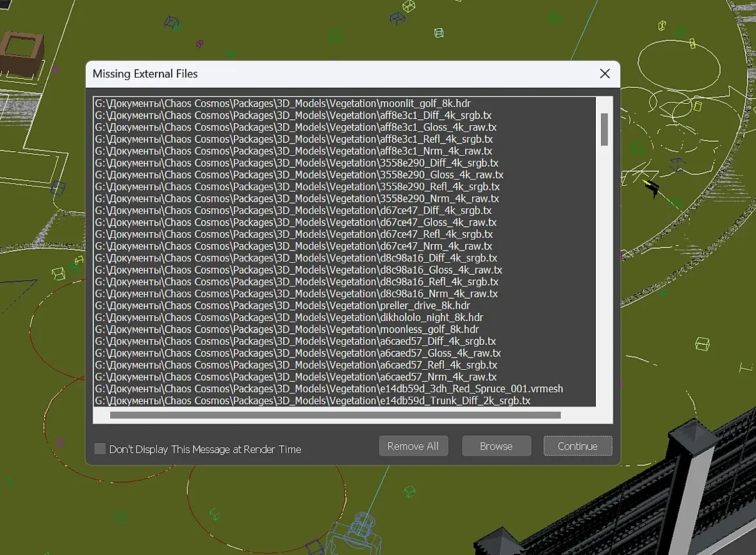Select the e14db59d_Trunk_Diff_2k_srgb.tx row
This screenshot has width=756, height=555.
(345, 401)
